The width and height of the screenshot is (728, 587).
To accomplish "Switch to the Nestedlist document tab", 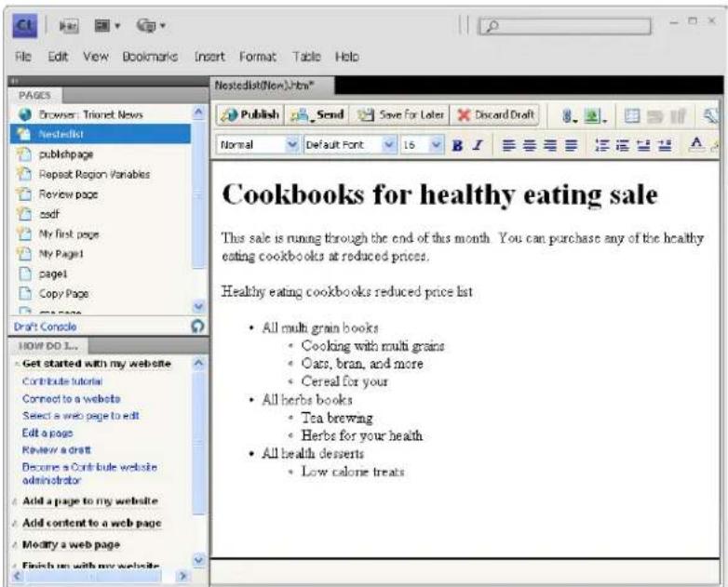I will pyautogui.click(x=272, y=86).
